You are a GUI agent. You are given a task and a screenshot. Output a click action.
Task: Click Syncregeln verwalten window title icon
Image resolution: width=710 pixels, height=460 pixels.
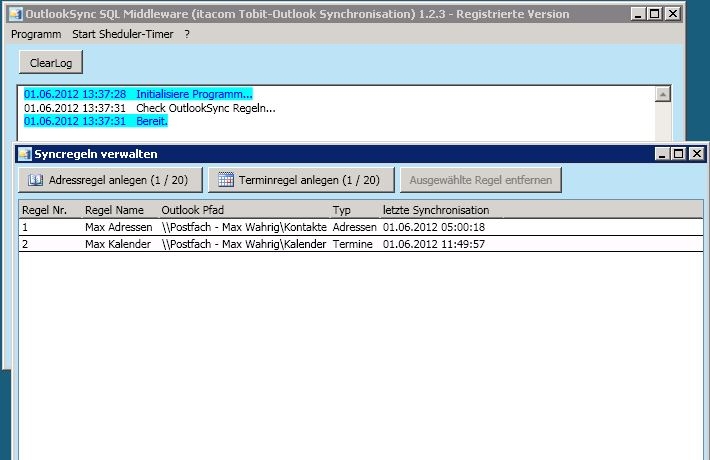point(24,154)
